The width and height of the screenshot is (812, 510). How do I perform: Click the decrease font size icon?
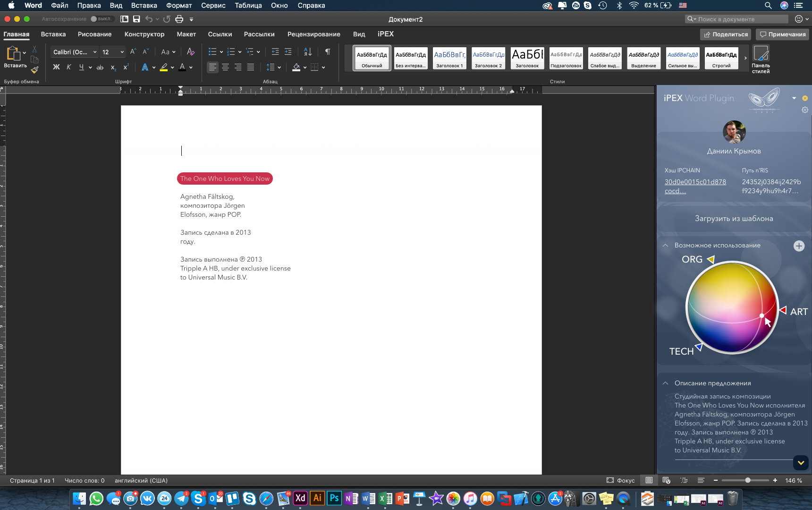[145, 51]
